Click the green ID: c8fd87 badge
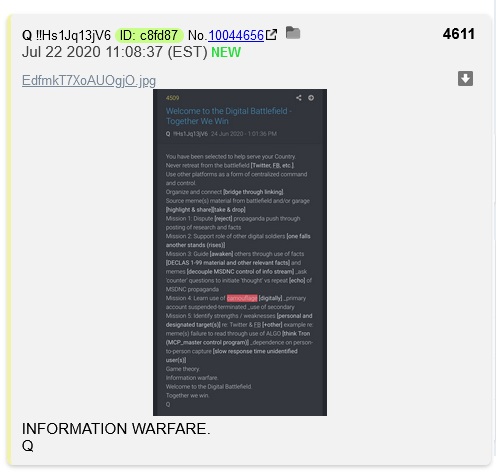Viewport: 496px width, 474px height. click(x=149, y=35)
